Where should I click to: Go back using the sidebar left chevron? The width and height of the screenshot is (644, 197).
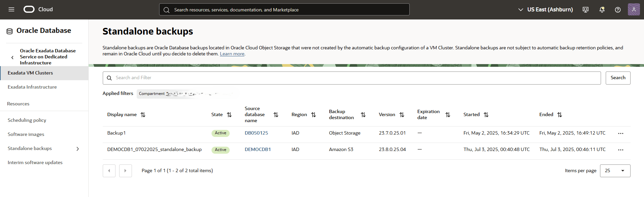12,57
